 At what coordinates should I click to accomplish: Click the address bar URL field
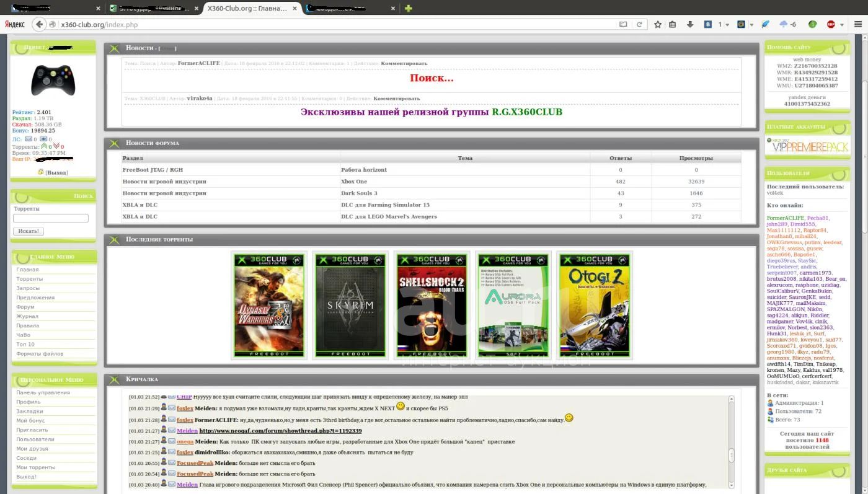pyautogui.click(x=335, y=25)
